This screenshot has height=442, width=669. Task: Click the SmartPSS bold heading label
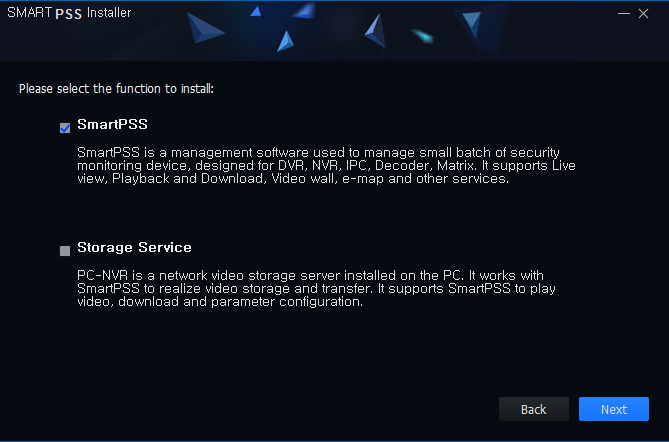[x=112, y=124]
